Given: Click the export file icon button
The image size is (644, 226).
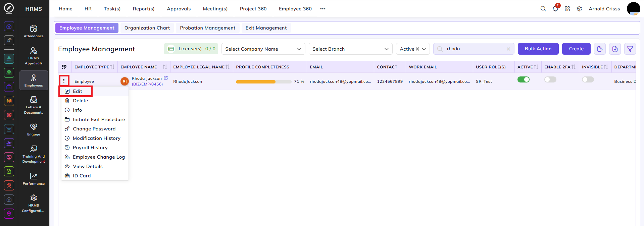Looking at the screenshot, I should point(600,49).
